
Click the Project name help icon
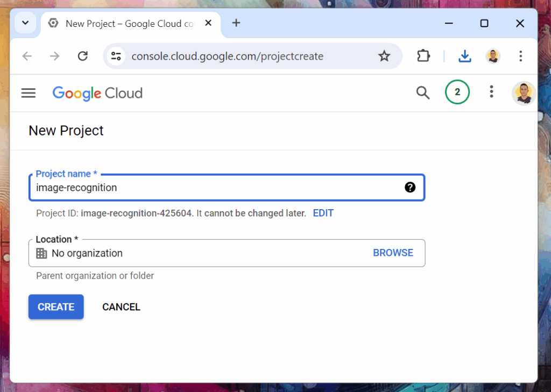tap(410, 187)
